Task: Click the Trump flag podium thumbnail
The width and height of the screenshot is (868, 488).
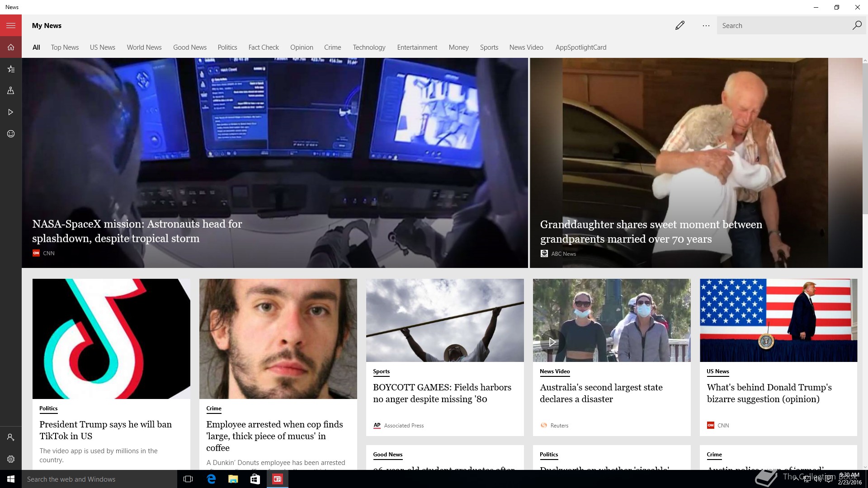Action: coord(778,320)
